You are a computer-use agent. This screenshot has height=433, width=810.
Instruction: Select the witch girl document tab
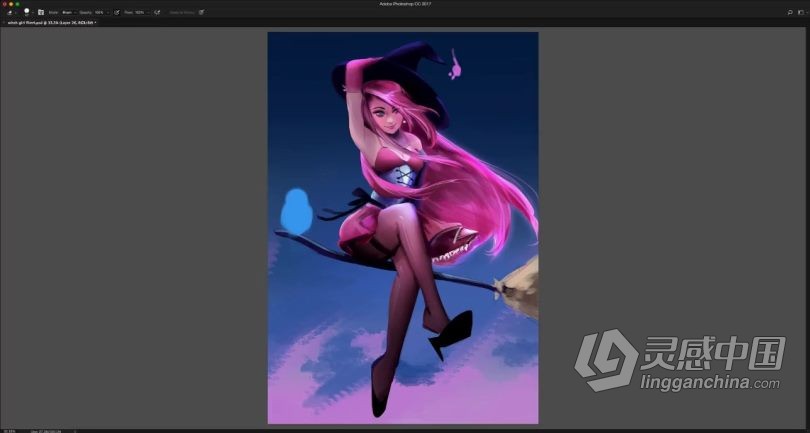coord(52,23)
